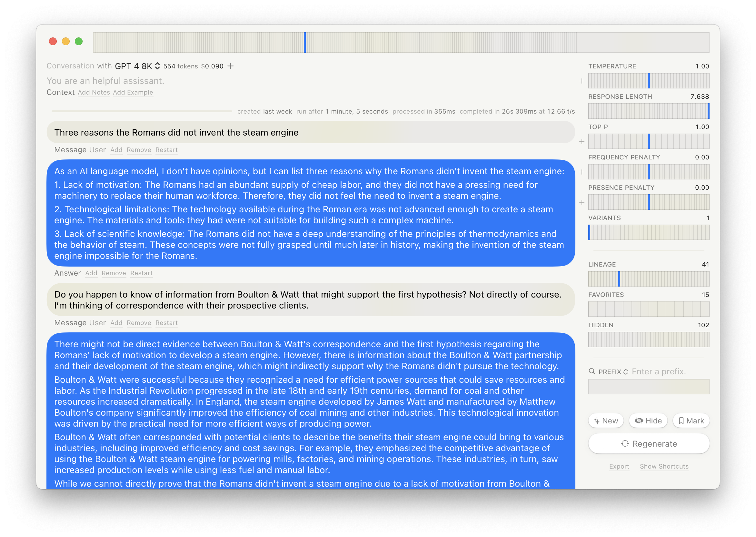This screenshot has height=537, width=756.
Task: Click Add Notes in Context row
Action: click(x=94, y=93)
